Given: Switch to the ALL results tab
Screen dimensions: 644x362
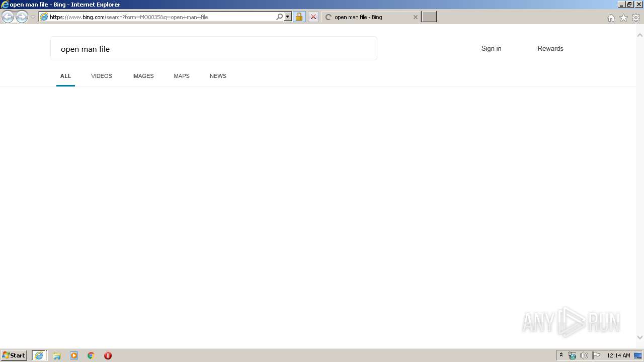Looking at the screenshot, I should coord(65,76).
